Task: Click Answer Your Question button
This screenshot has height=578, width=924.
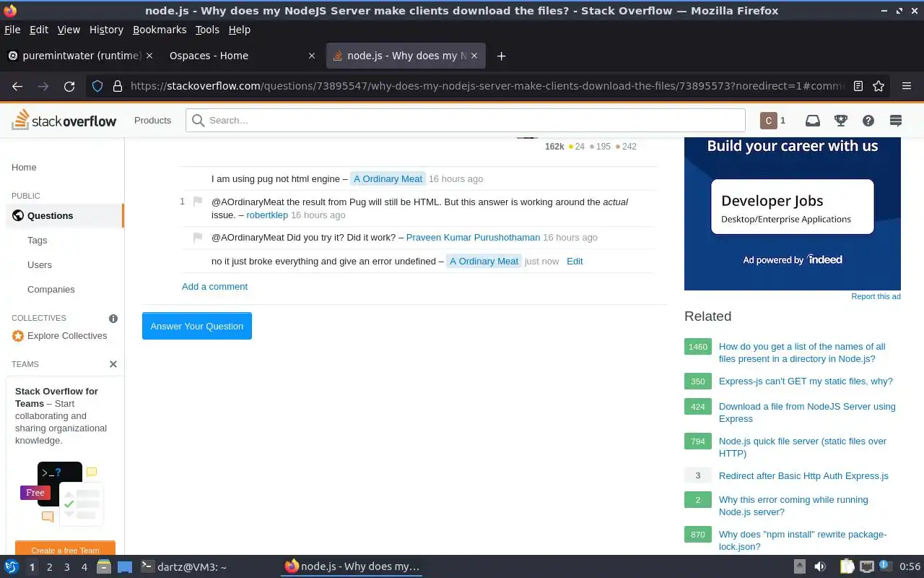Action: point(197,326)
